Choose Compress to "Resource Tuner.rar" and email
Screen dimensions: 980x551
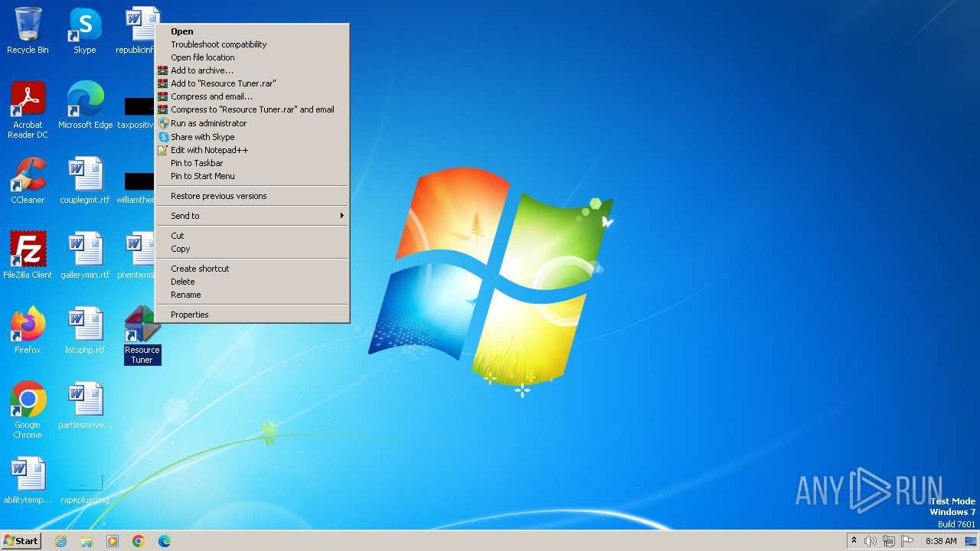point(253,109)
